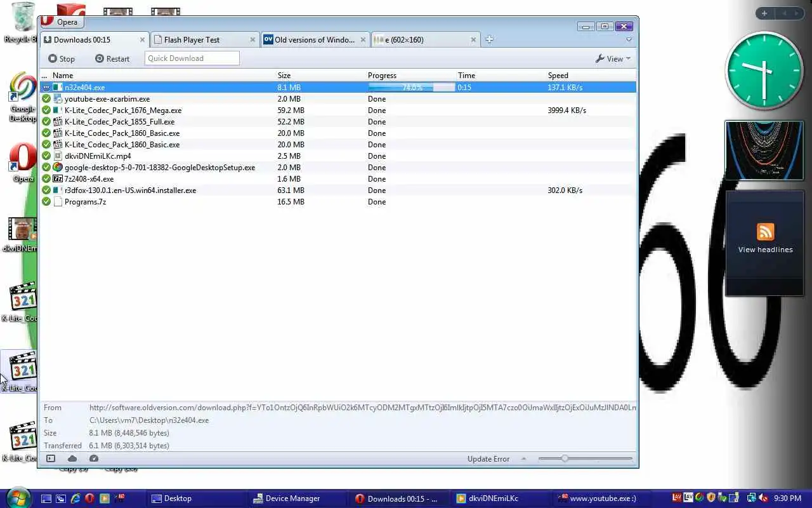Open Desktop taskbar button
The image size is (812, 508).
pyautogui.click(x=197, y=498)
